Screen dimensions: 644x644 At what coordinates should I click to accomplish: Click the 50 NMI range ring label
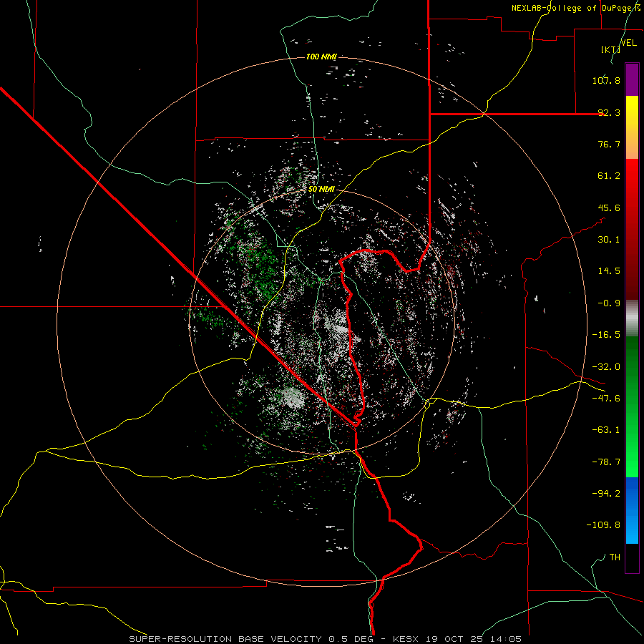(x=321, y=190)
